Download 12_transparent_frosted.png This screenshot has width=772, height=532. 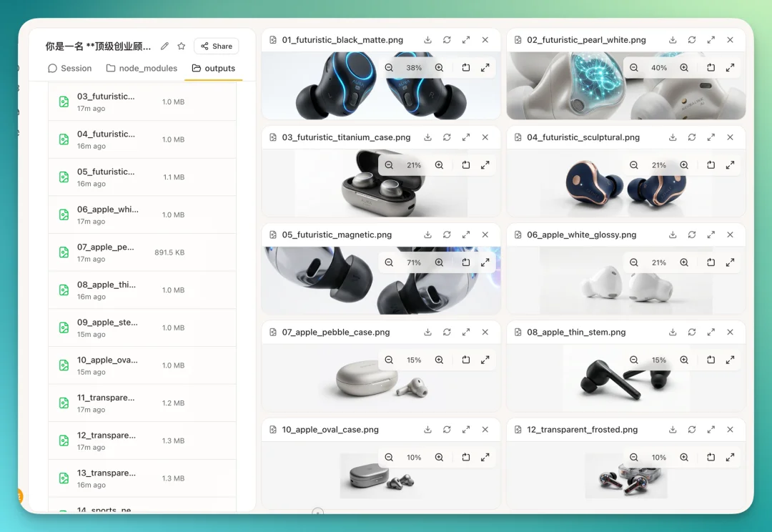[673, 430]
